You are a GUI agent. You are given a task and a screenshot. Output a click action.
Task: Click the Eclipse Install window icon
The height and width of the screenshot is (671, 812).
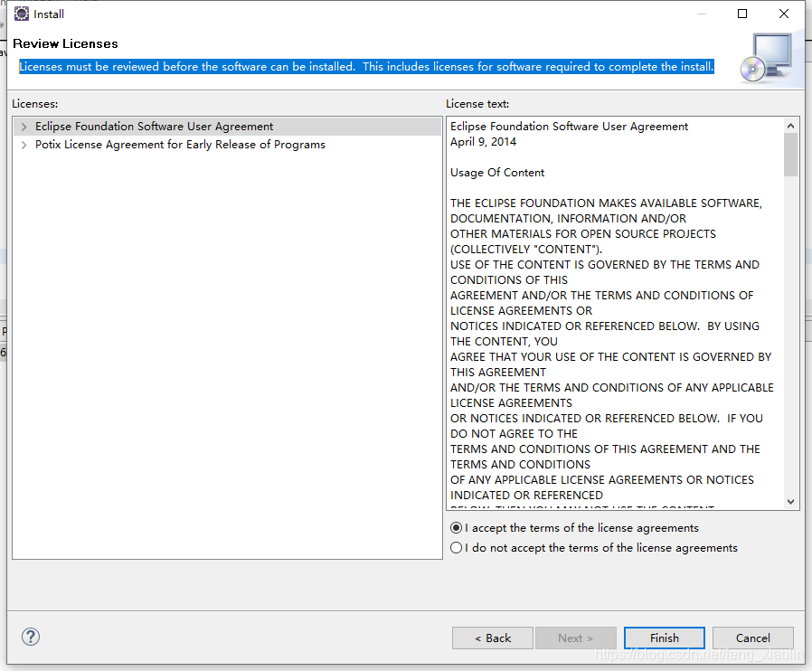coord(21,14)
